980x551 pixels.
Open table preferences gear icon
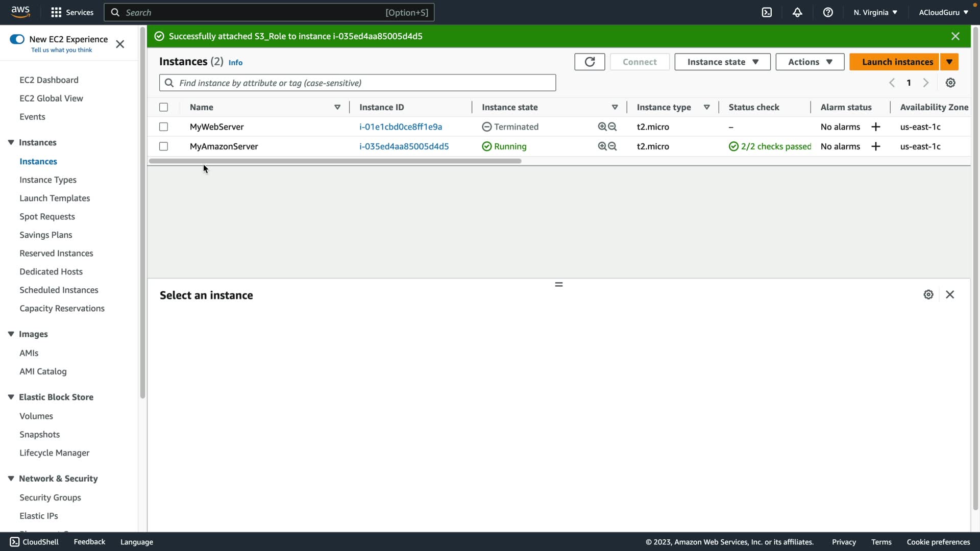(950, 83)
